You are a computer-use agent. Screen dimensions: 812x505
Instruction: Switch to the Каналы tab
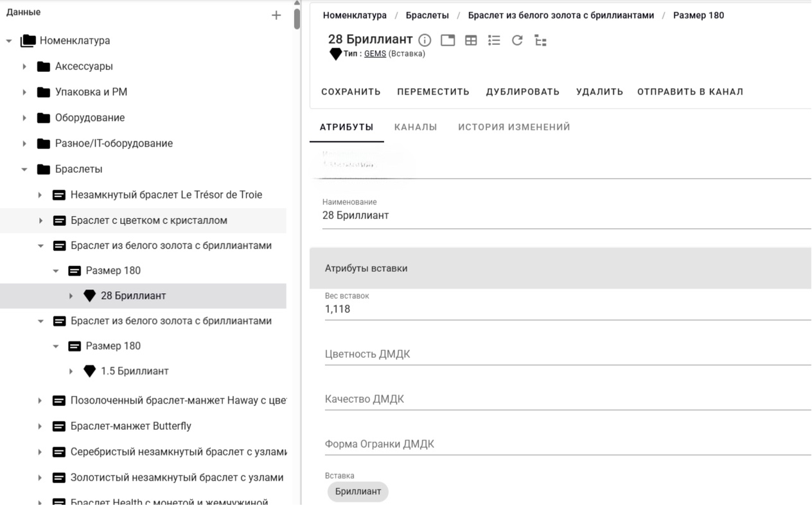coord(416,127)
